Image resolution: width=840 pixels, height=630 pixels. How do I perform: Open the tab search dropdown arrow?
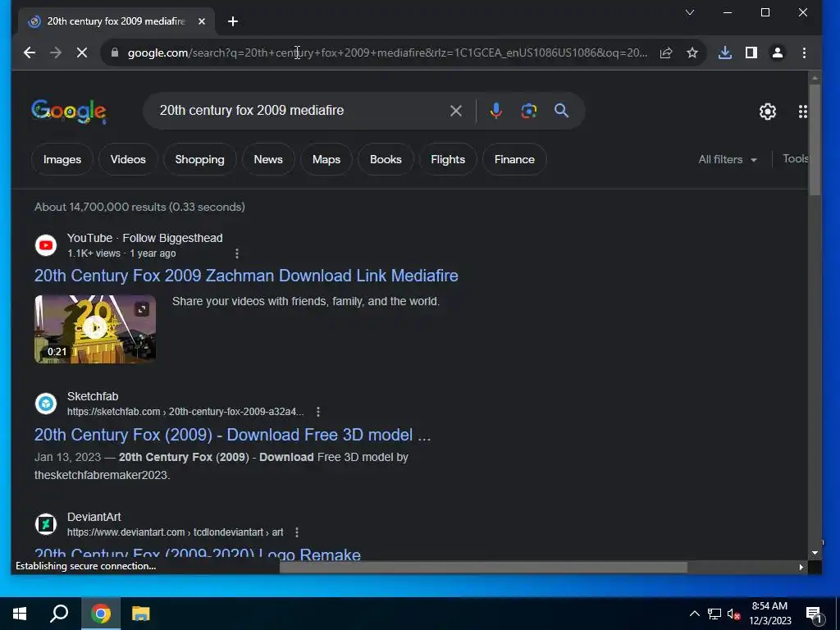pos(690,12)
